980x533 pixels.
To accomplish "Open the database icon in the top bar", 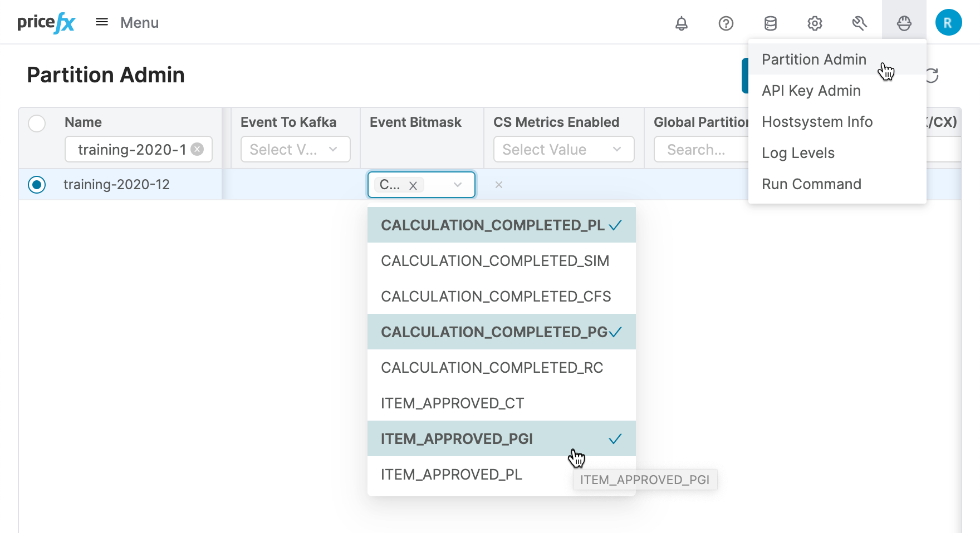I will click(770, 23).
